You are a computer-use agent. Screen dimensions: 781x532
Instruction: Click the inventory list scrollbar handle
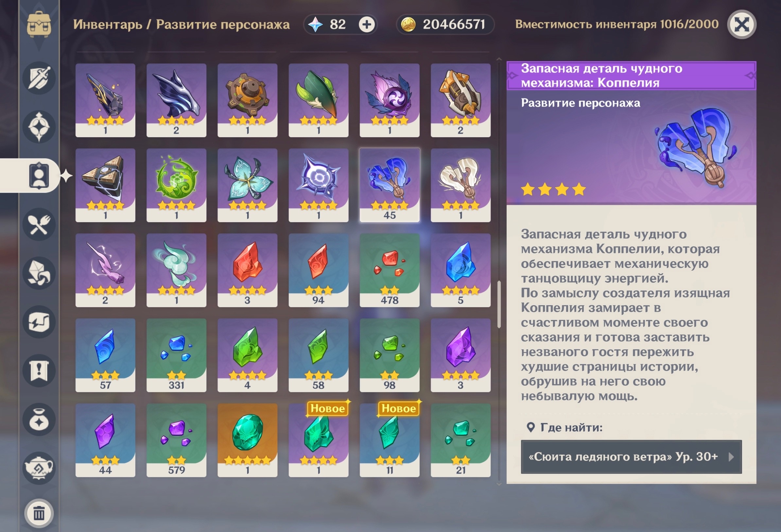point(499,304)
